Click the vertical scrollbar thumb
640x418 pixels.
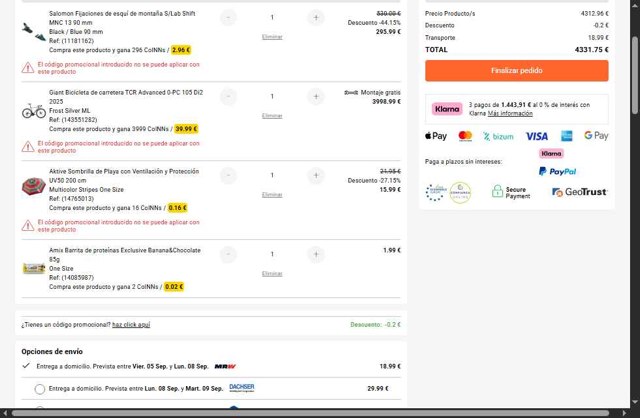click(635, 76)
